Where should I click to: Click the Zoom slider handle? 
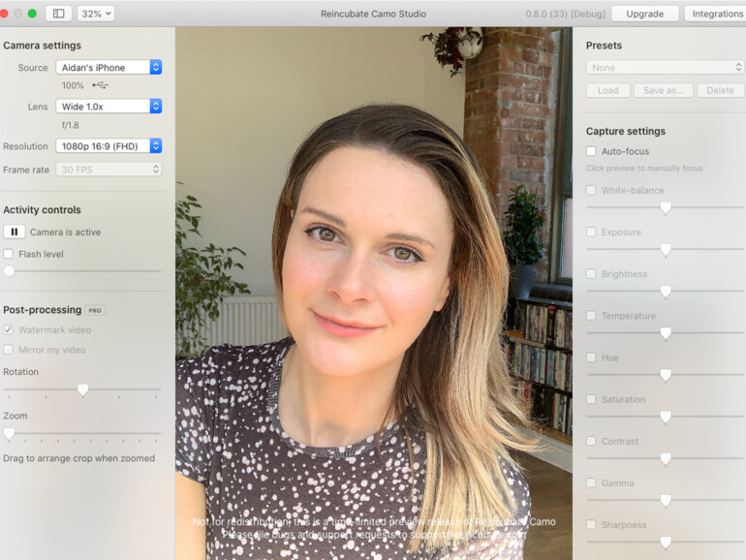pos(9,434)
